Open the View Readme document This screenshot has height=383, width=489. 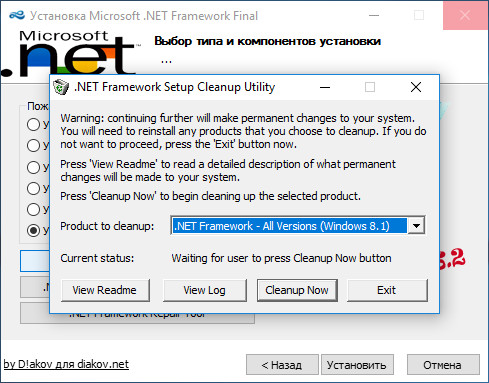tap(105, 290)
